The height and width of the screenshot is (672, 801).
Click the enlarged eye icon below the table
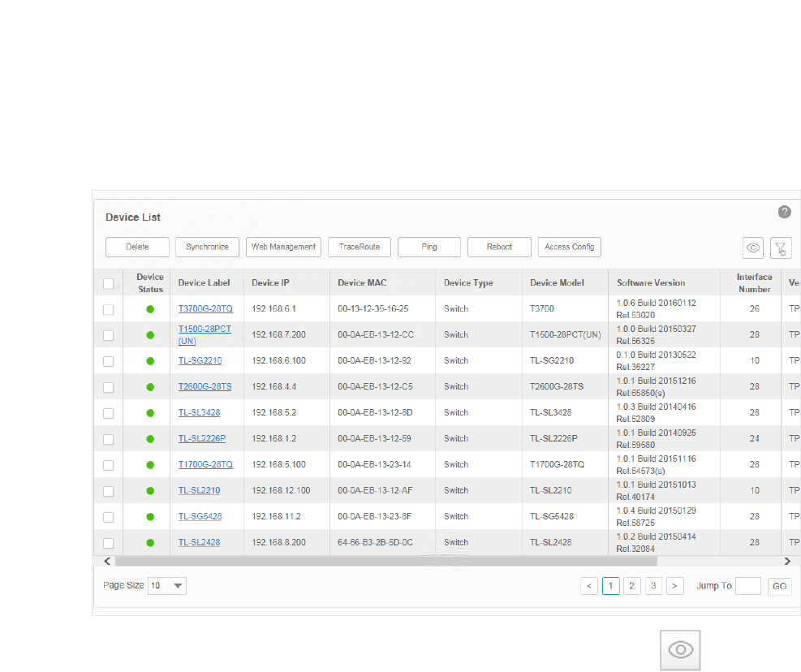tap(680, 650)
